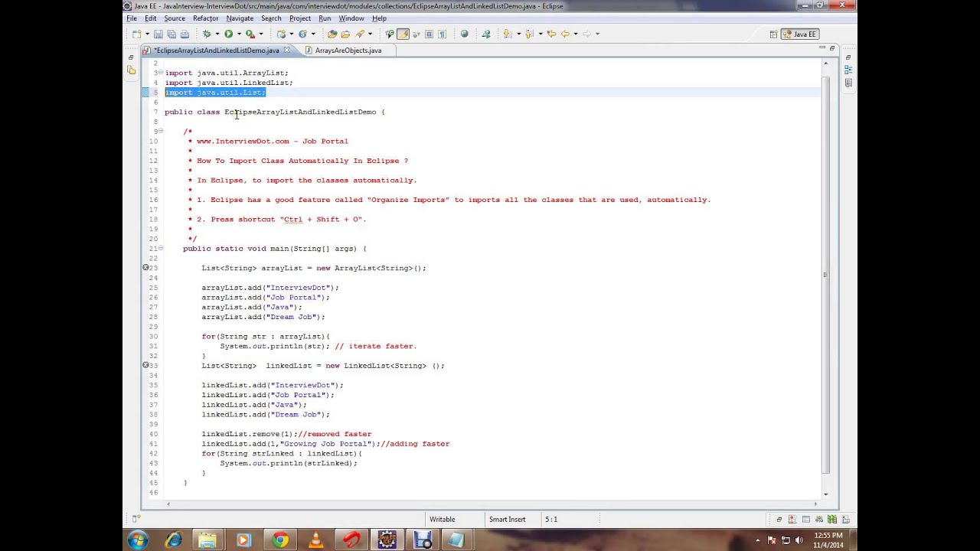
Task: Click the Search flashlight toolbar icon
Action: tap(360, 34)
